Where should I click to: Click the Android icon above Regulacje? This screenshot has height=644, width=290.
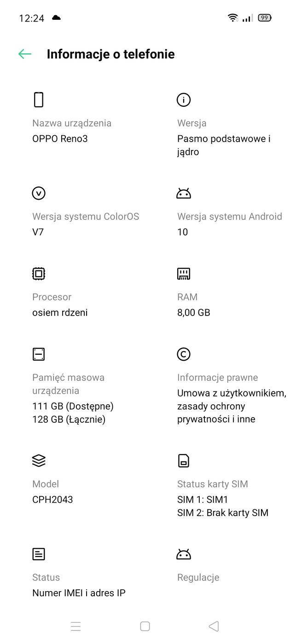coord(184,554)
